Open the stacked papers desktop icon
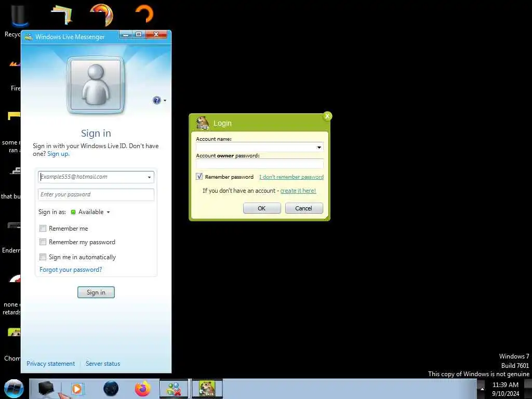 [x=61, y=15]
